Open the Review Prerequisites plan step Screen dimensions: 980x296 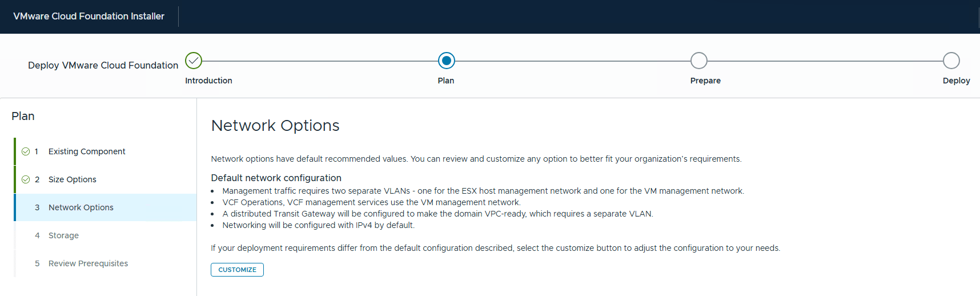(105, 263)
